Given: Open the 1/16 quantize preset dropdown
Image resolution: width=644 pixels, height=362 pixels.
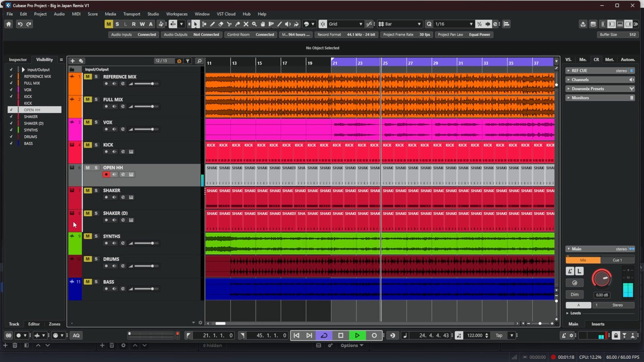Looking at the screenshot, I should (x=471, y=24).
